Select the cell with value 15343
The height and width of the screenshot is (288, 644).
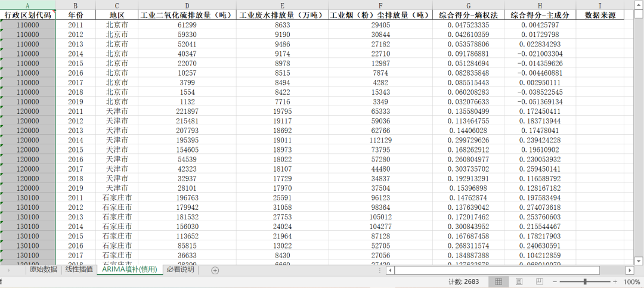click(x=380, y=92)
